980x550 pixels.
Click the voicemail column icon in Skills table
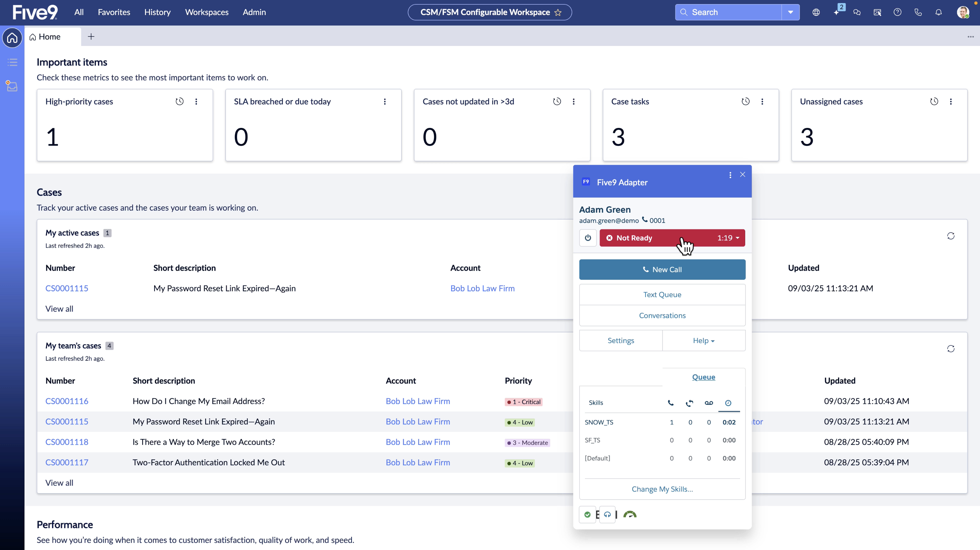click(708, 403)
